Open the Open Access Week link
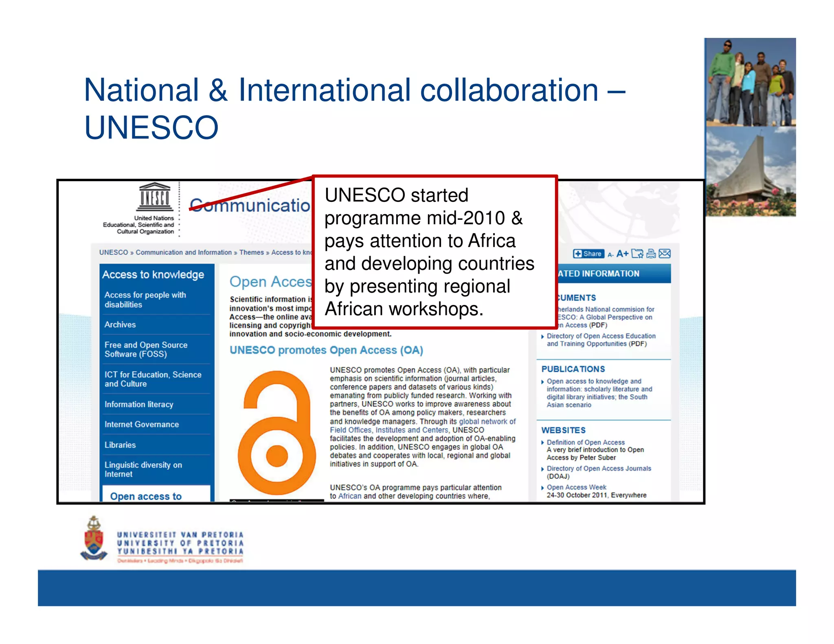The image size is (834, 644). tap(577, 487)
